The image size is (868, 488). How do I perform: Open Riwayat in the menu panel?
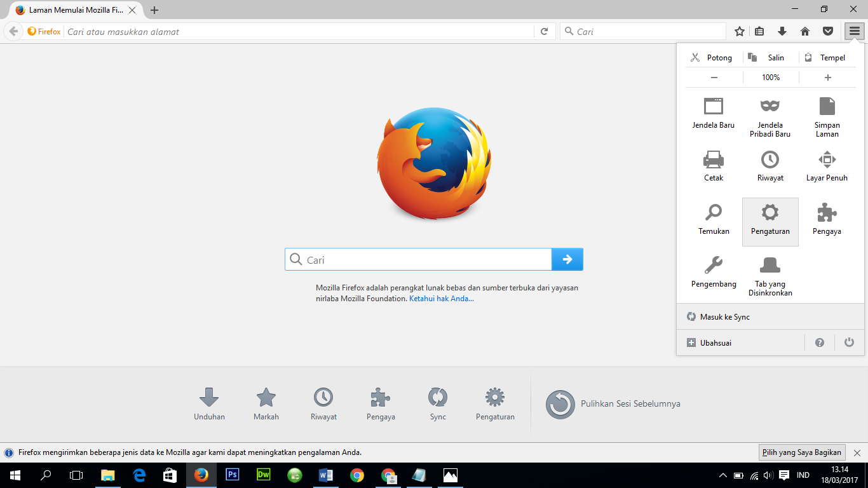coord(770,167)
